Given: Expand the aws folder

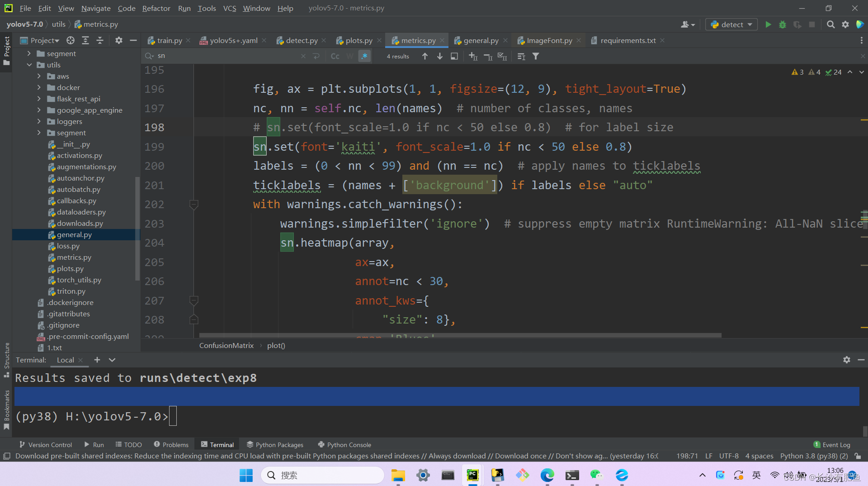Looking at the screenshot, I should (x=39, y=76).
